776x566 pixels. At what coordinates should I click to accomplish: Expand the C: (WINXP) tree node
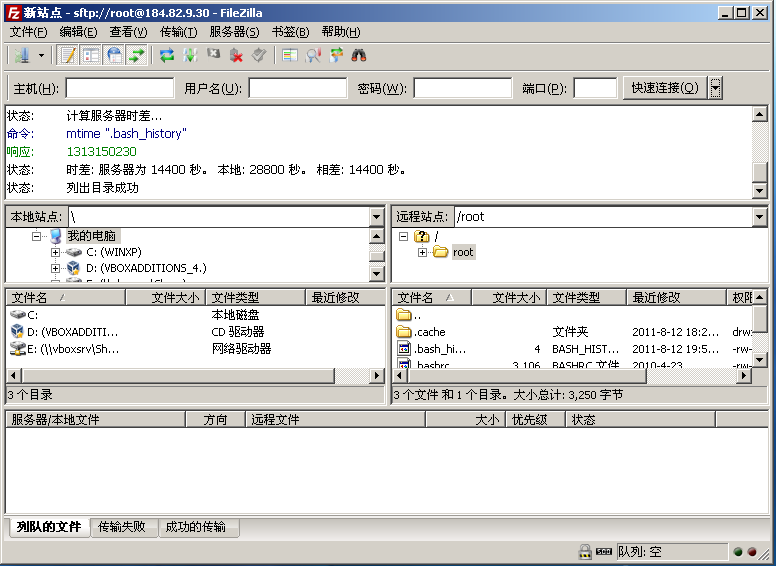click(55, 252)
